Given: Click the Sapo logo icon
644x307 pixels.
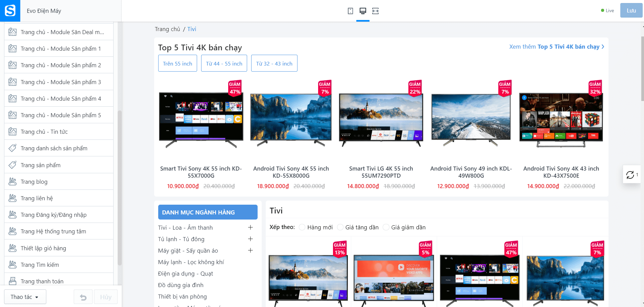Looking at the screenshot, I should [x=10, y=11].
